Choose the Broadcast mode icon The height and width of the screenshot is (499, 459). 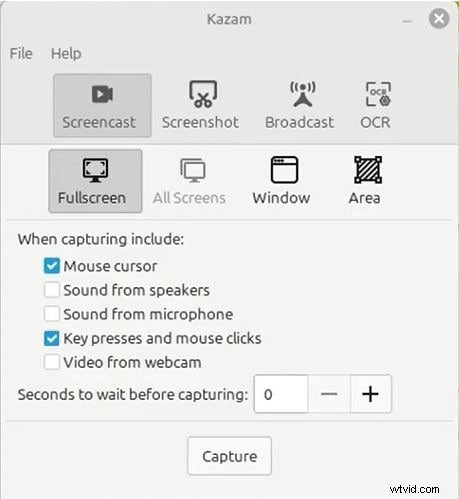point(300,105)
